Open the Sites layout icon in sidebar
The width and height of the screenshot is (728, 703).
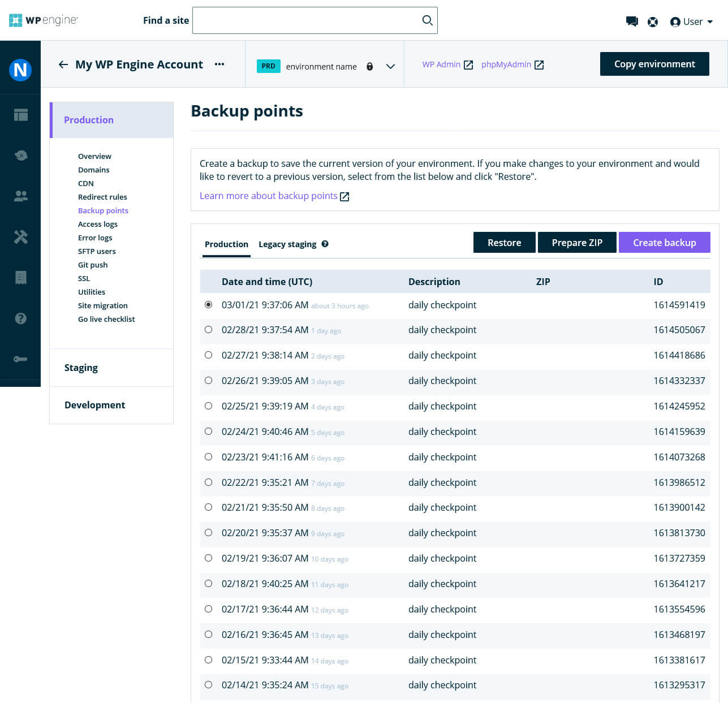click(21, 115)
